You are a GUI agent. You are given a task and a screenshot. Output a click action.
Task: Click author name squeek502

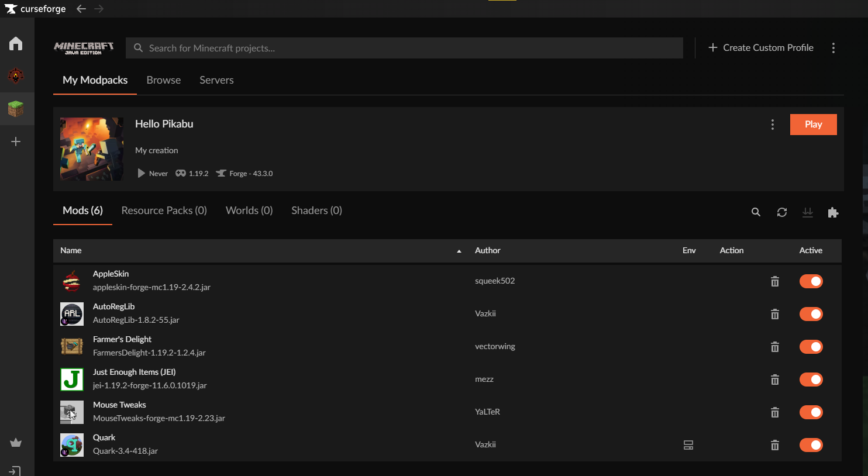tap(495, 281)
